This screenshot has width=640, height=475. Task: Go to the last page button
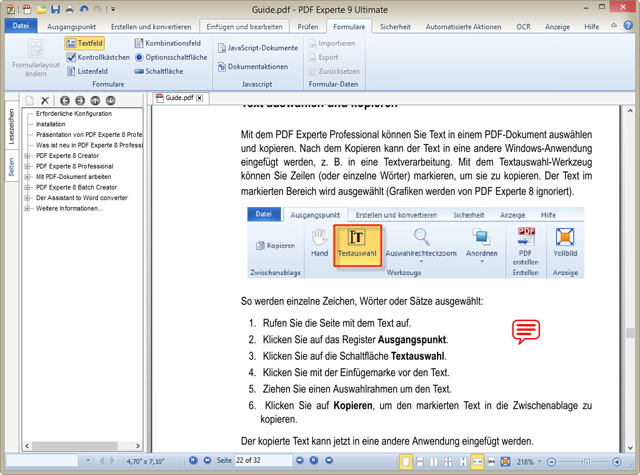pos(313,460)
